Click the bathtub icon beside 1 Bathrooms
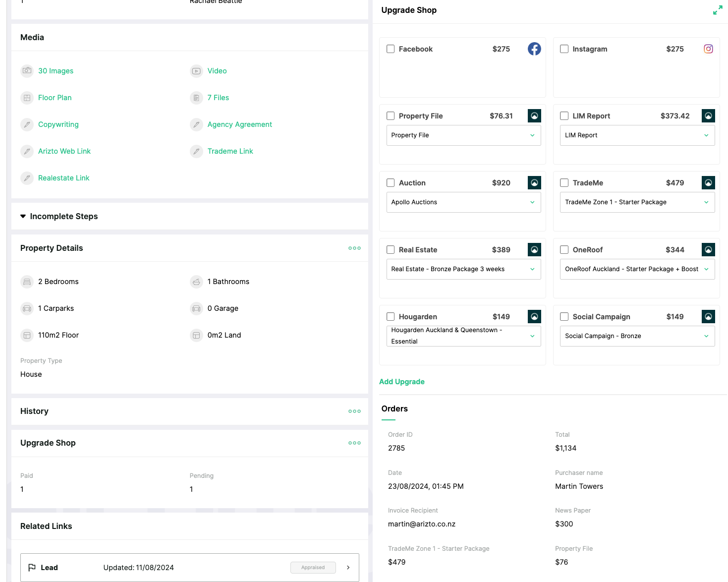Viewport: 728px width, 582px height. coord(197,282)
